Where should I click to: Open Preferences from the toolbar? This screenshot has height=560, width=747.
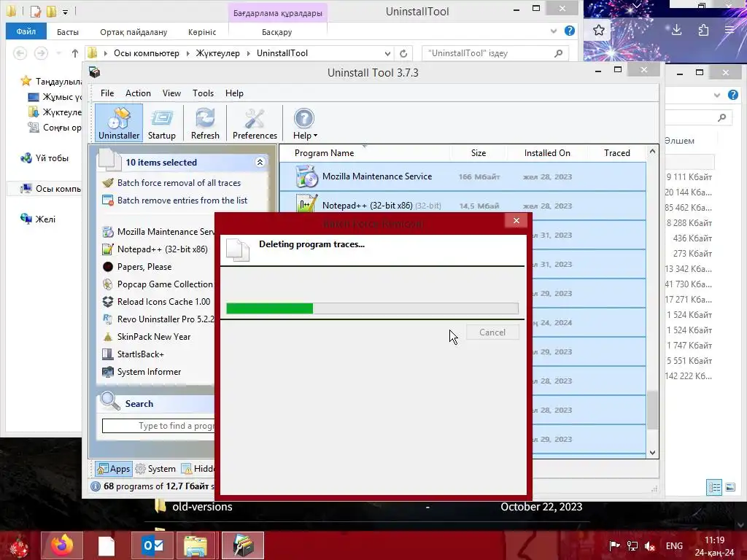[255, 122]
